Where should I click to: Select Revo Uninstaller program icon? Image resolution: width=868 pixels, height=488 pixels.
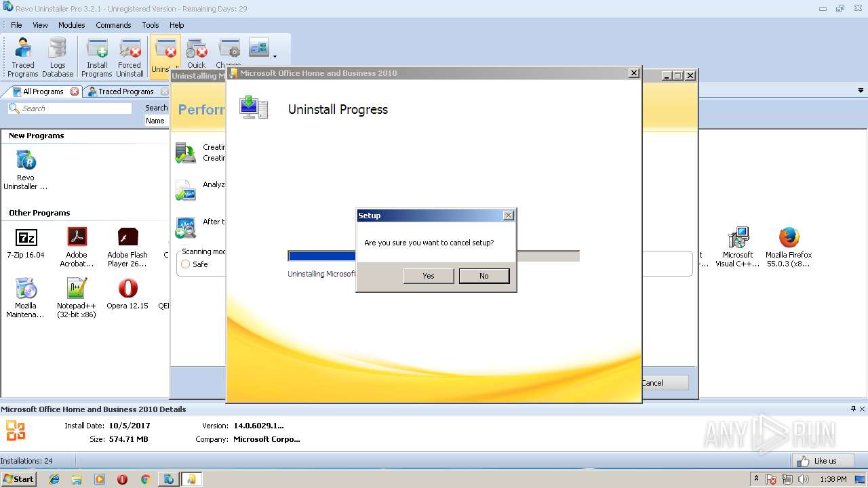(x=26, y=170)
